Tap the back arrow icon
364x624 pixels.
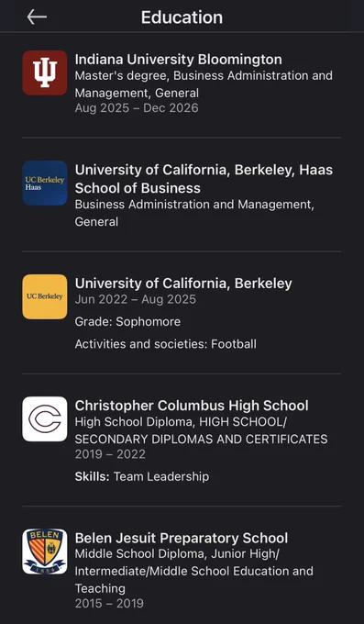[x=37, y=17]
